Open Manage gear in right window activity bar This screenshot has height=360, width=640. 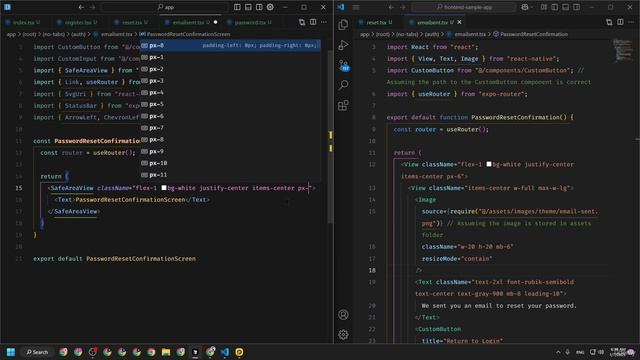coord(343,335)
